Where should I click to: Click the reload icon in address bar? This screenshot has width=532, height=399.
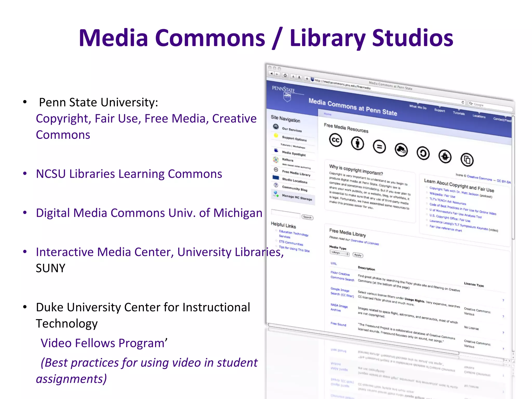pos(463,102)
